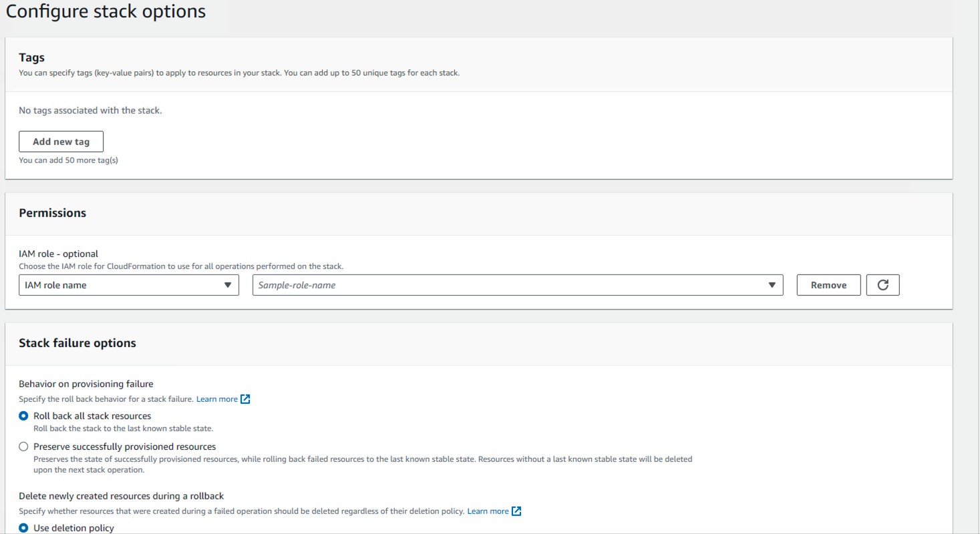Viewport: 980px width, 534px height.
Task: Choose Preserve successfully provisioned resources option
Action: click(24, 447)
